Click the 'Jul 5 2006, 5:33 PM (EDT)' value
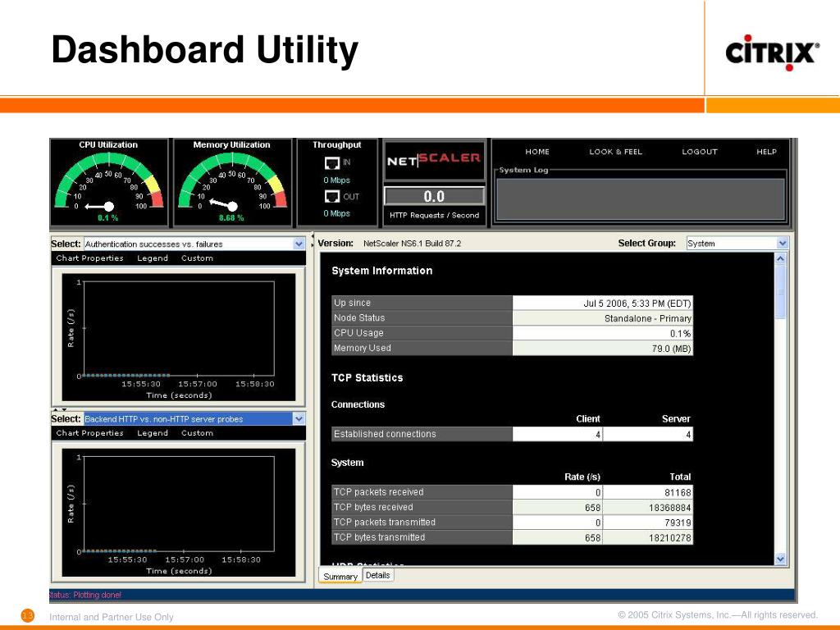This screenshot has width=840, height=630. point(637,304)
